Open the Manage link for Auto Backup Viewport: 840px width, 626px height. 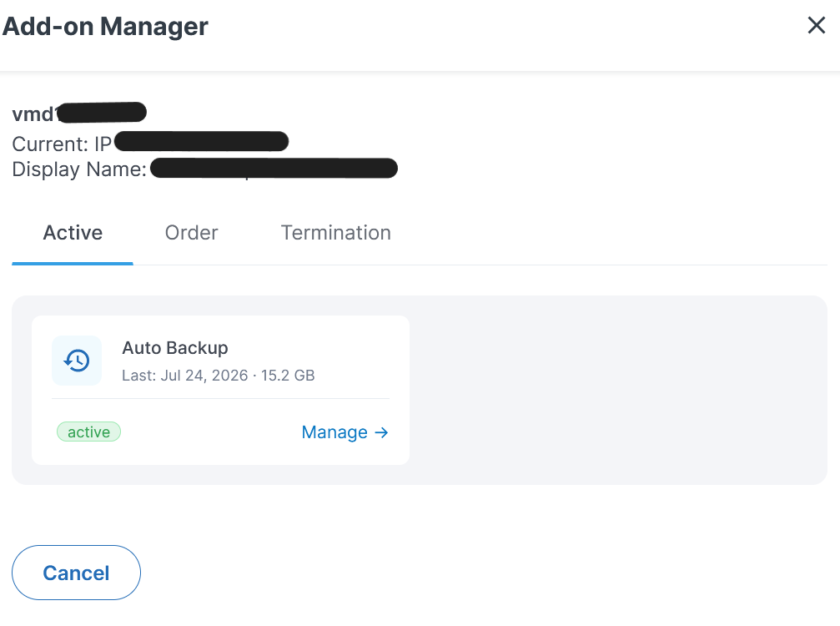pos(345,432)
